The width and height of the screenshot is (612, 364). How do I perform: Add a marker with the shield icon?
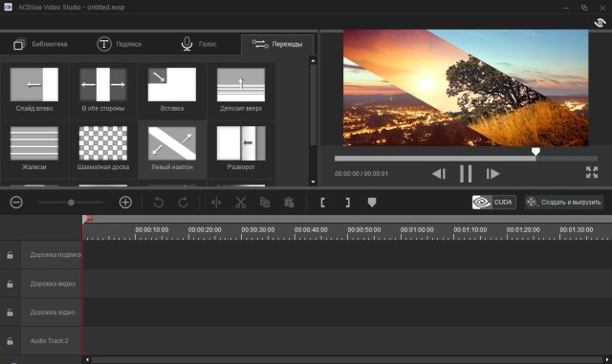pos(372,203)
